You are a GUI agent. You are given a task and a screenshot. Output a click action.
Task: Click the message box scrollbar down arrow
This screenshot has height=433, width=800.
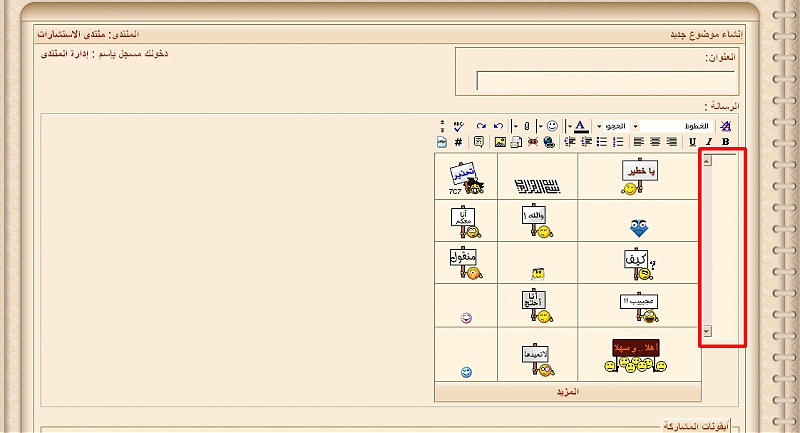[x=706, y=330]
